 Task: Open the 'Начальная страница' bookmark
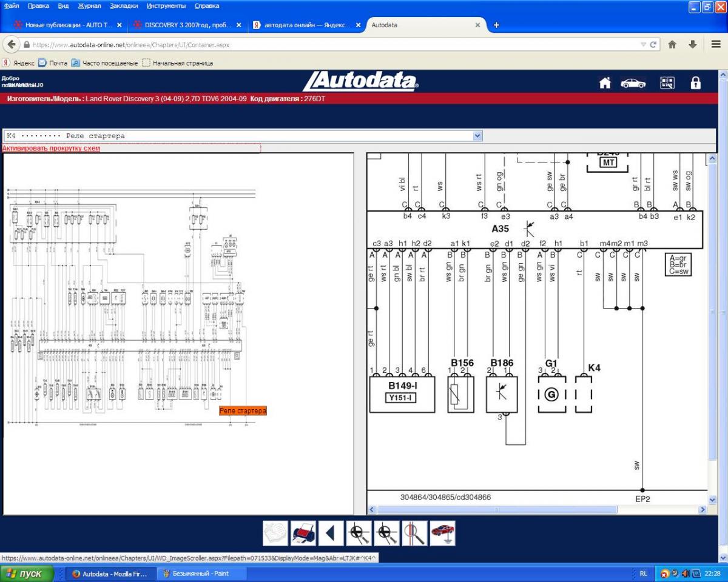tap(177, 62)
